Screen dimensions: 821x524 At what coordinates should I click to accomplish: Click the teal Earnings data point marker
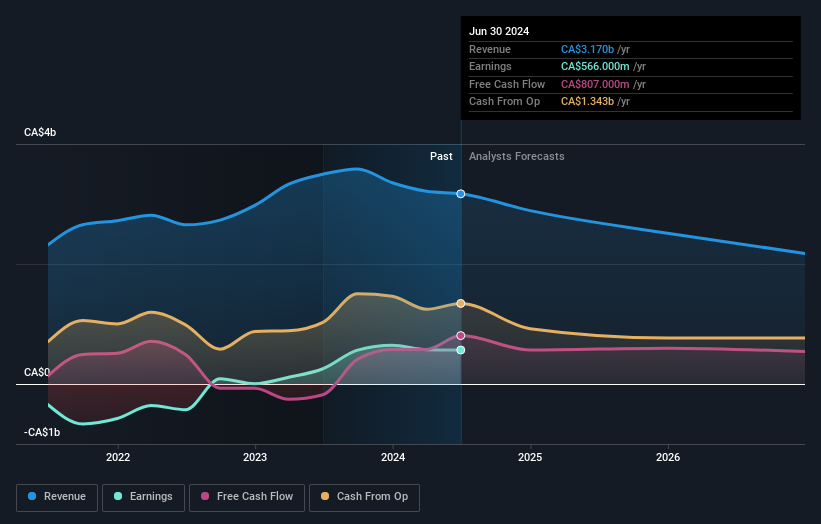[461, 350]
